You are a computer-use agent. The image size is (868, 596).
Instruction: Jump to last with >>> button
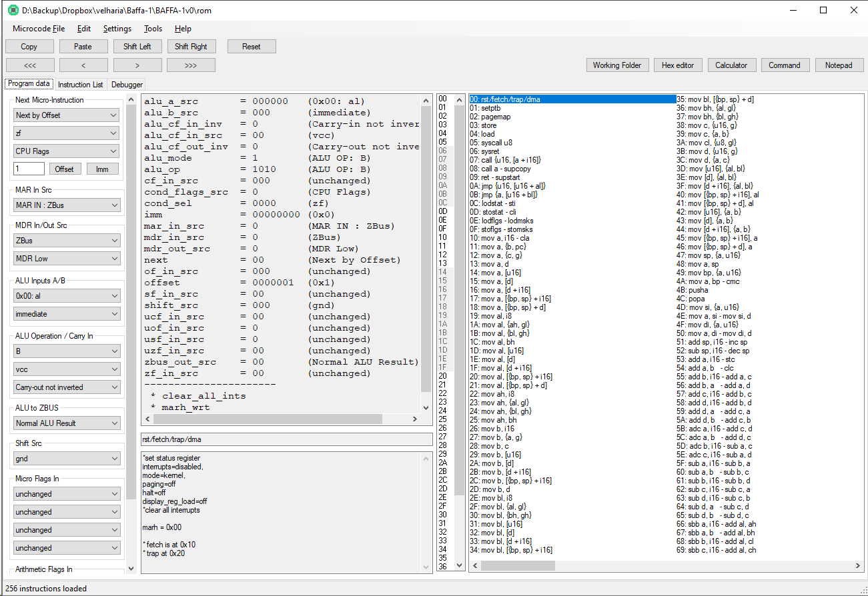click(x=191, y=65)
